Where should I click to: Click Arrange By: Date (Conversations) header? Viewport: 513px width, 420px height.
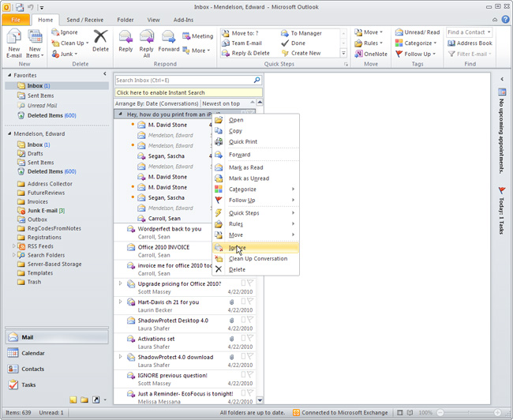(x=157, y=103)
